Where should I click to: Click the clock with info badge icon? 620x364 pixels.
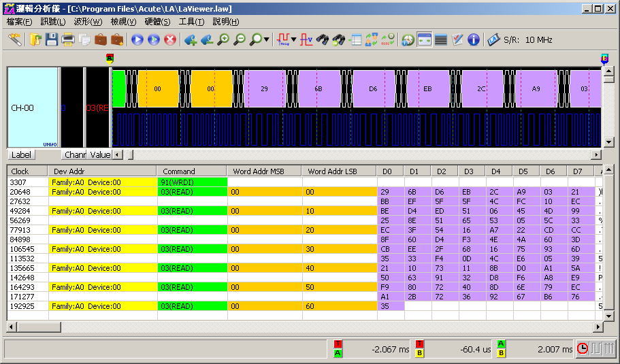408,39
